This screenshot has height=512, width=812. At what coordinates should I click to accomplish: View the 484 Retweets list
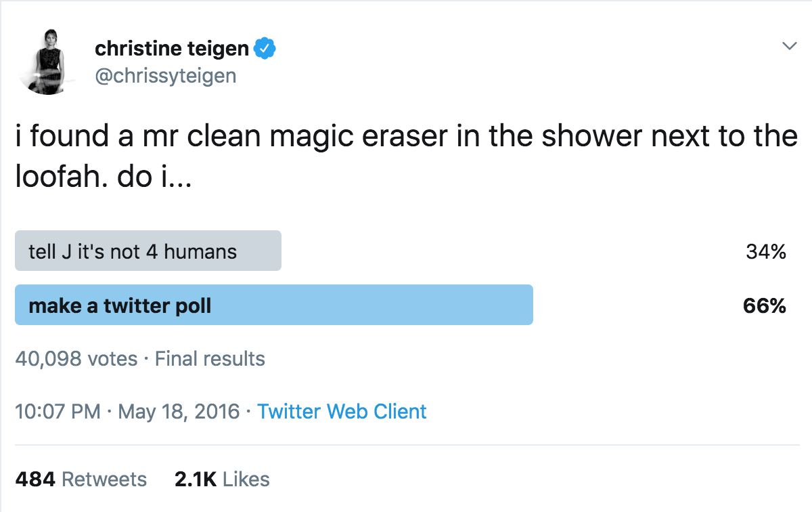[x=81, y=479]
